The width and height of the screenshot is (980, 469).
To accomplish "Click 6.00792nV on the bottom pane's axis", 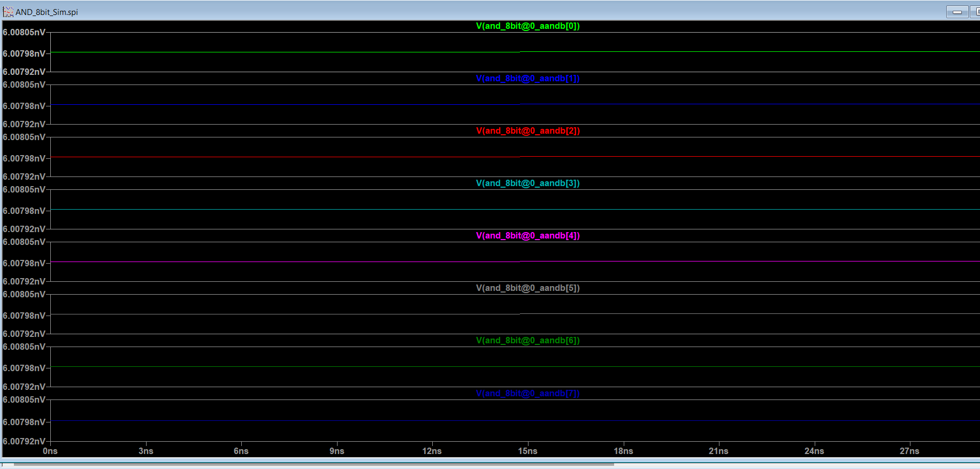I will pyautogui.click(x=24, y=441).
